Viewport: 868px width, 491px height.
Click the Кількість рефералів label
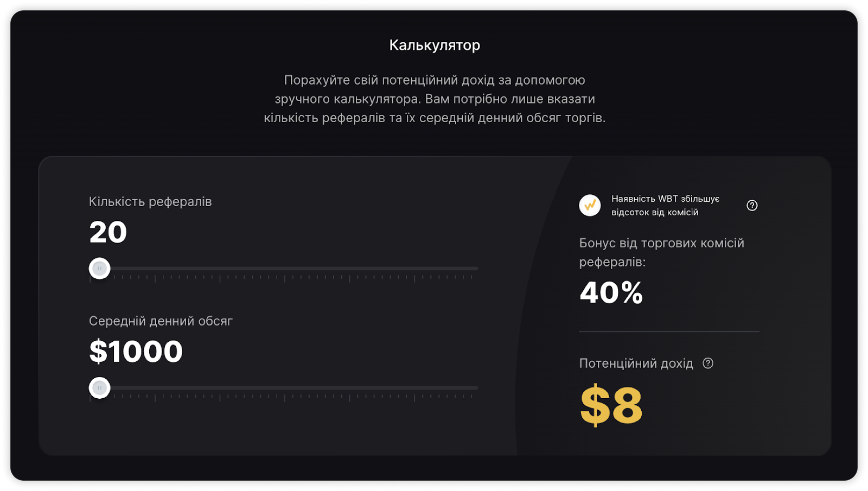click(150, 202)
